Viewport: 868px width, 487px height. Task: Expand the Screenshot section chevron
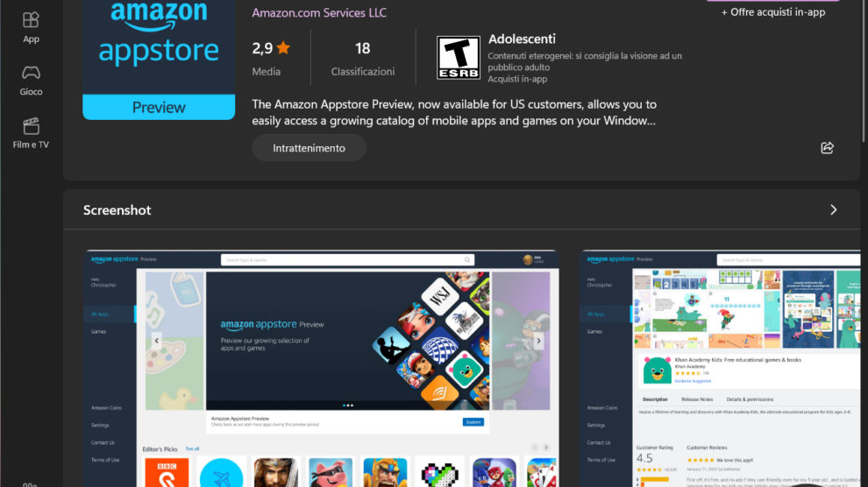(833, 210)
